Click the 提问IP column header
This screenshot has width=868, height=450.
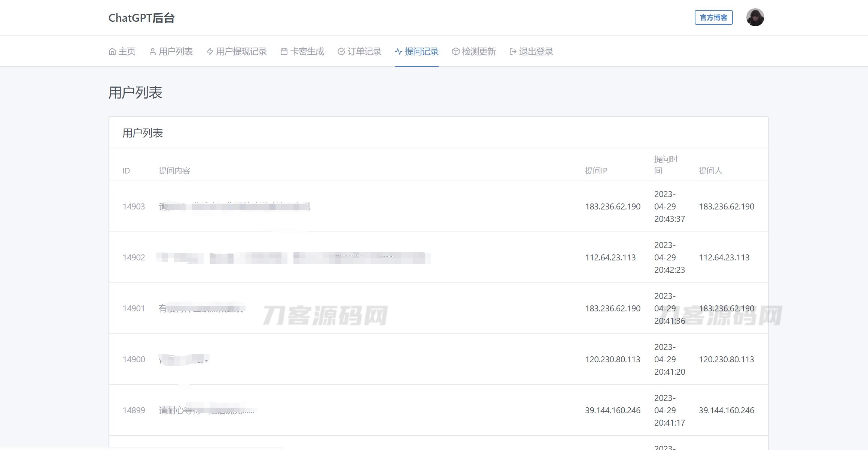click(x=596, y=171)
